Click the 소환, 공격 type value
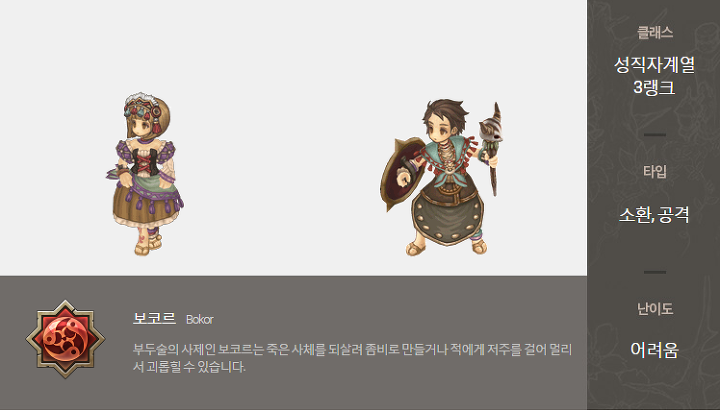Viewport: 720px width, 411px height. pos(654,214)
